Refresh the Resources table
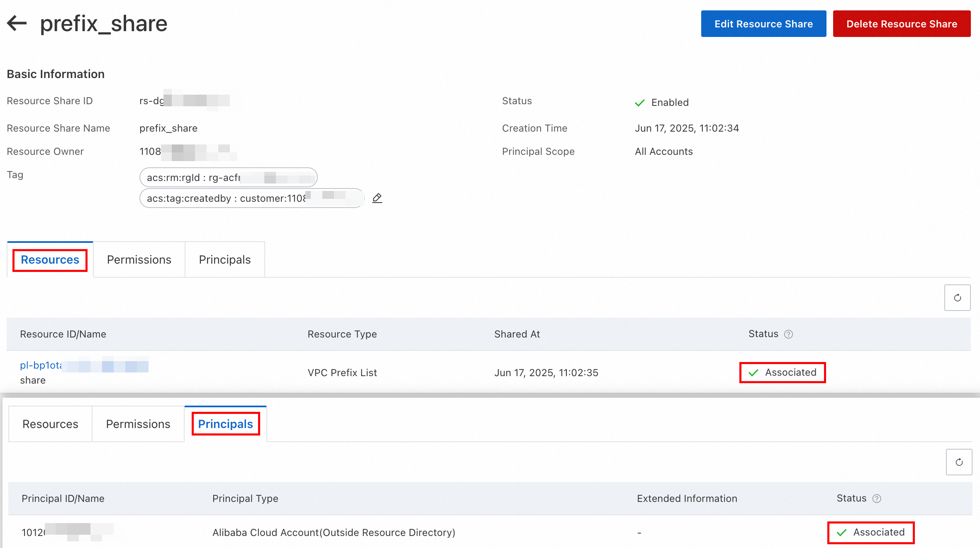 click(957, 298)
